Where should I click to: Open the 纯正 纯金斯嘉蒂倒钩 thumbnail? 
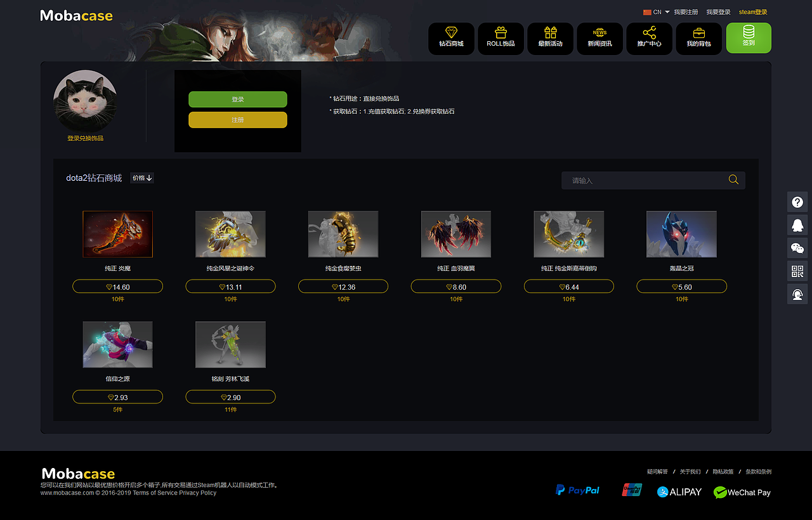tap(569, 234)
